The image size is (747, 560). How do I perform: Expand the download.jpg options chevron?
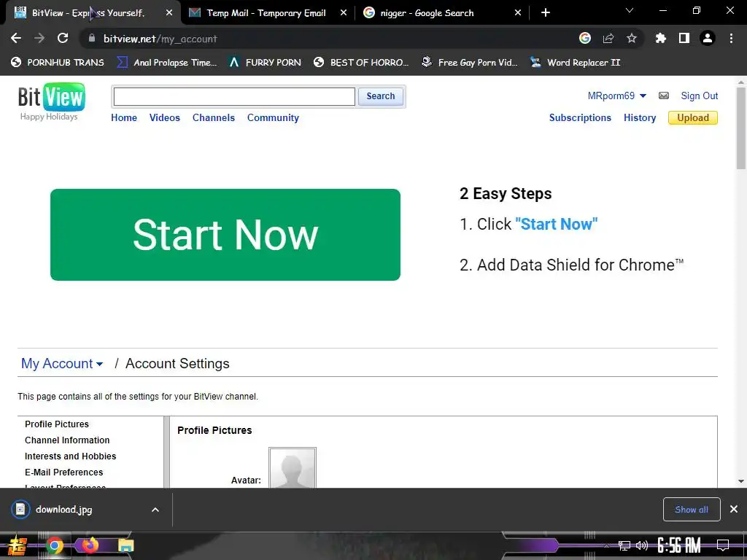[155, 510]
